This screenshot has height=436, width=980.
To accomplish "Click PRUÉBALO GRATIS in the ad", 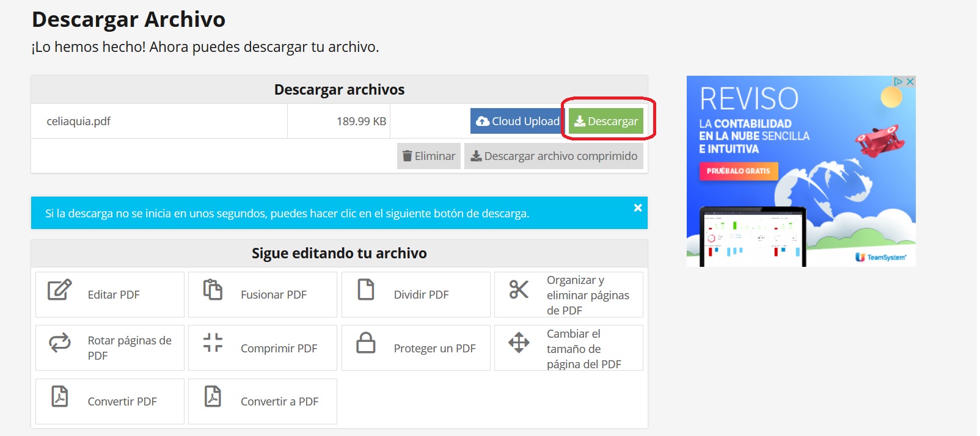I will 738,171.
